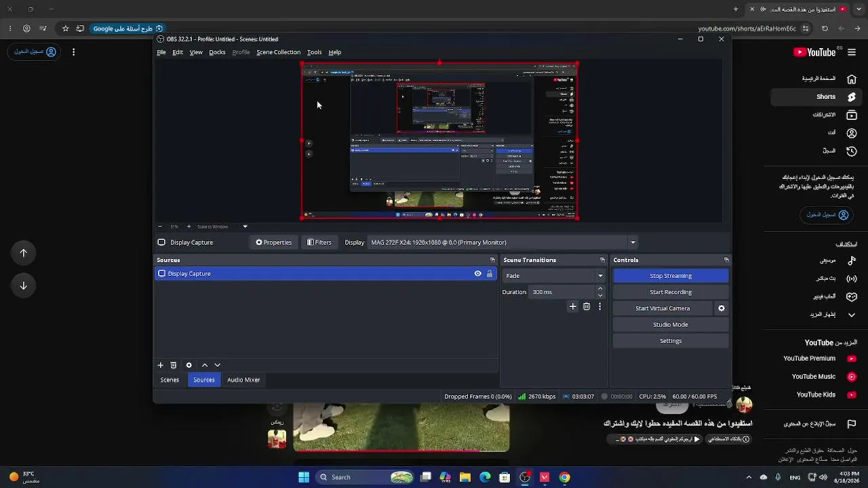868x488 pixels.
Task: Add a new source with plus icon
Action: [x=161, y=365]
